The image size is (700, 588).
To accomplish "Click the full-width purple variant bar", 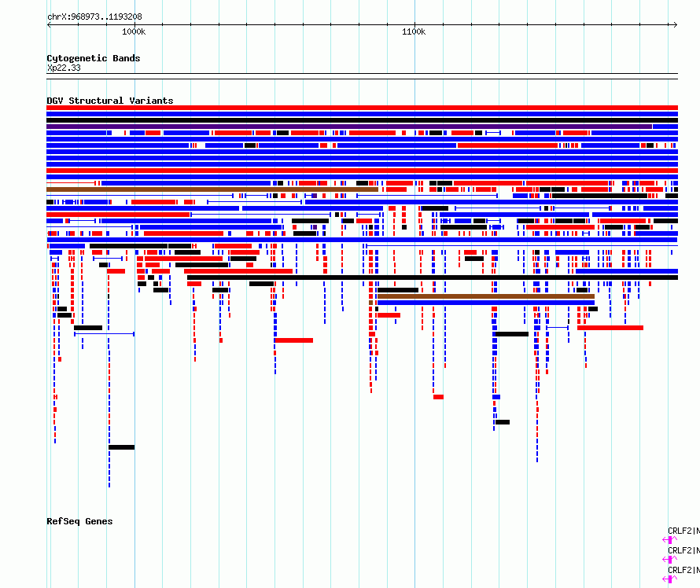I will [349, 127].
